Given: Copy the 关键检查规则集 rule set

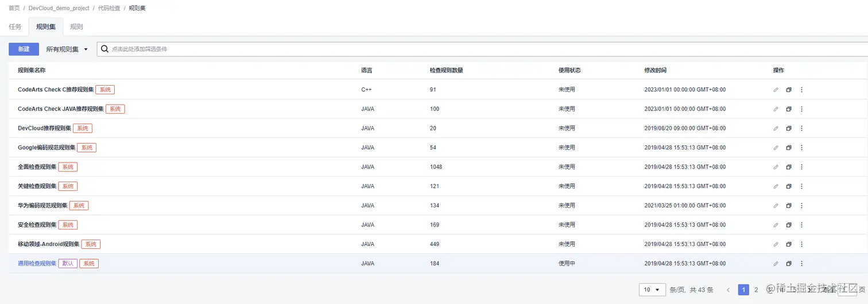Looking at the screenshot, I should (x=789, y=186).
